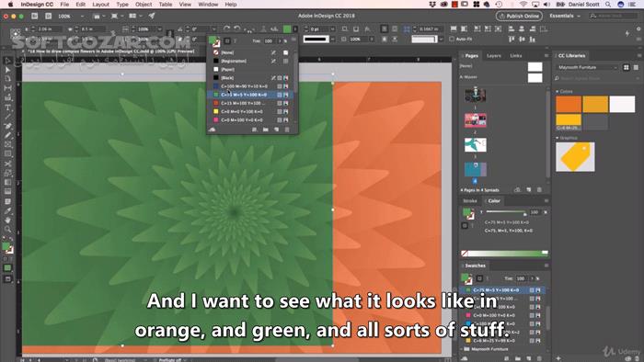Open the Color panel flyout menu
The height and width of the screenshot is (362, 644).
pyautogui.click(x=546, y=201)
